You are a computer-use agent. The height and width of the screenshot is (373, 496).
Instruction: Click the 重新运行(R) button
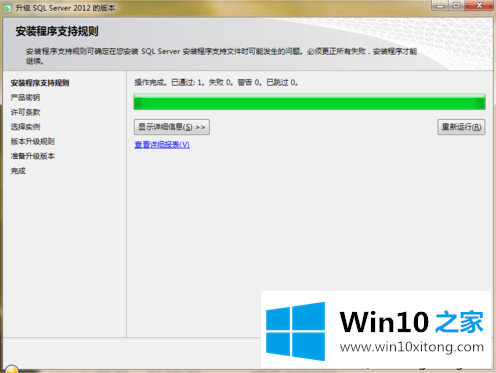coord(461,127)
